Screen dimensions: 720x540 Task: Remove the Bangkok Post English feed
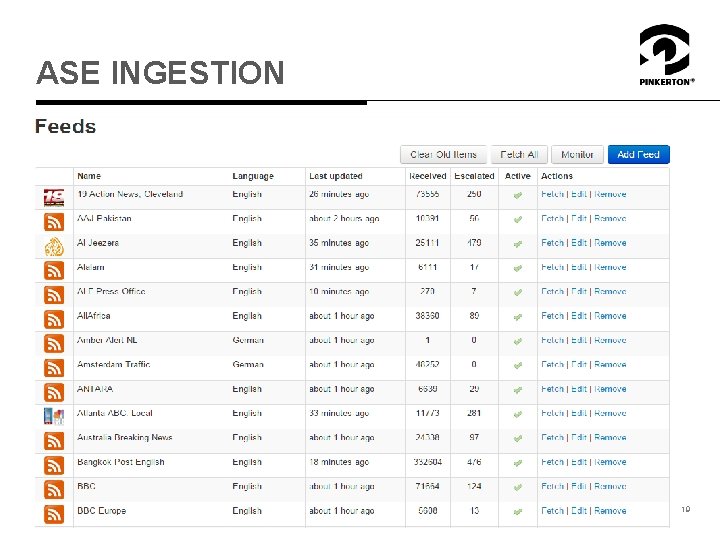click(610, 462)
